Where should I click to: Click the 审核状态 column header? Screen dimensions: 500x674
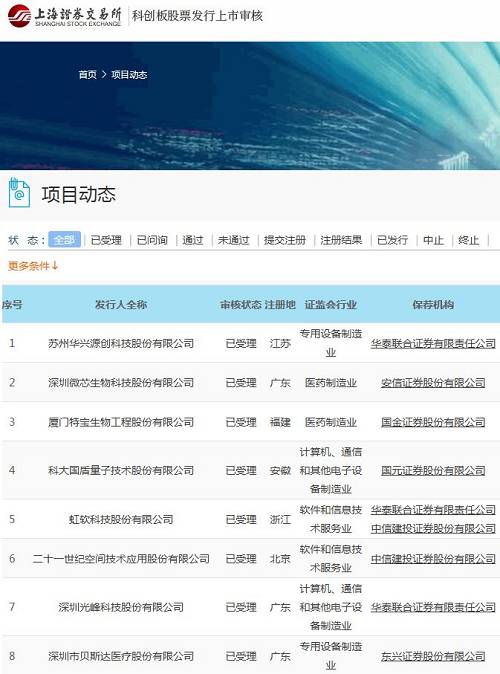(241, 305)
